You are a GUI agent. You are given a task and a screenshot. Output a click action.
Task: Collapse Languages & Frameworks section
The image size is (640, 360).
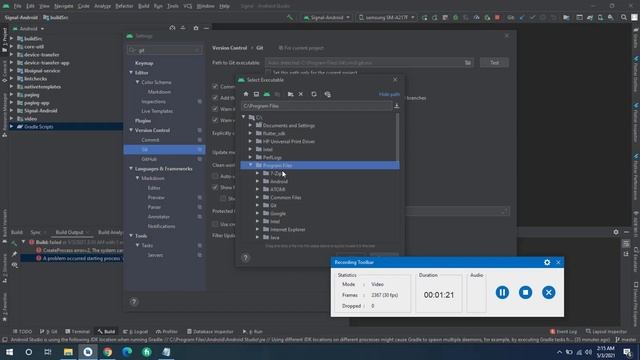click(x=131, y=169)
